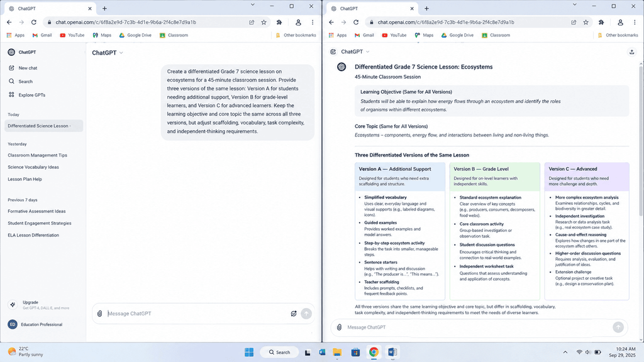This screenshot has width=644, height=362.
Task: Reload page in left browser window
Action: click(34, 22)
